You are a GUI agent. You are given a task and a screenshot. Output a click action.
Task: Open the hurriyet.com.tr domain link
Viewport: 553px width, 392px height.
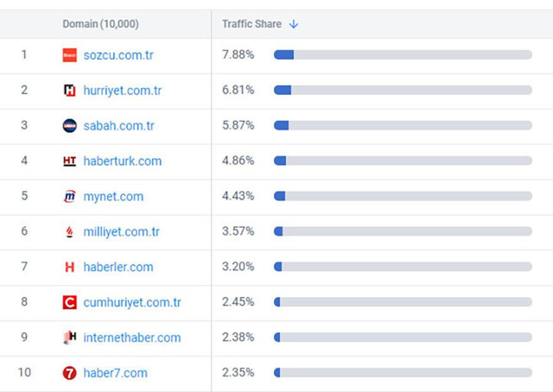[123, 91]
